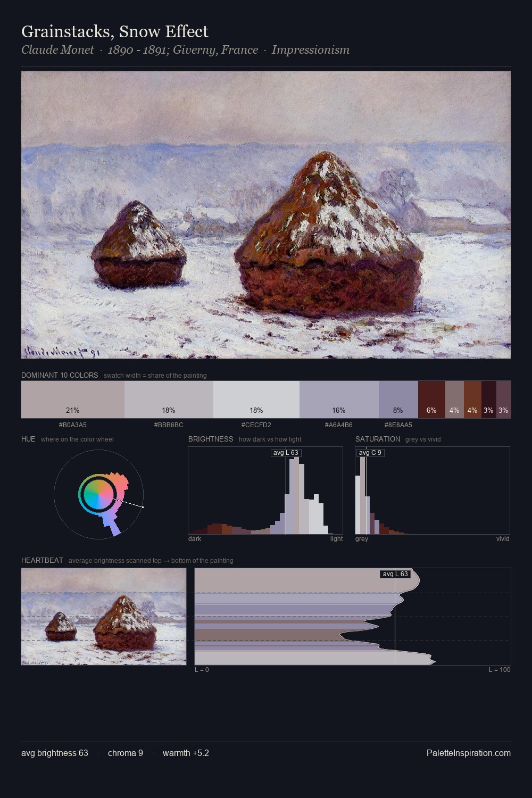This screenshot has height=798, width=532.
Task: Click the 'avg C 9' saturation label
Action: (x=370, y=453)
